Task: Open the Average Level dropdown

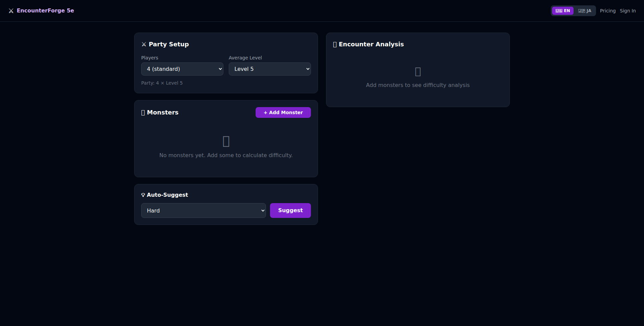Action: coord(270,69)
